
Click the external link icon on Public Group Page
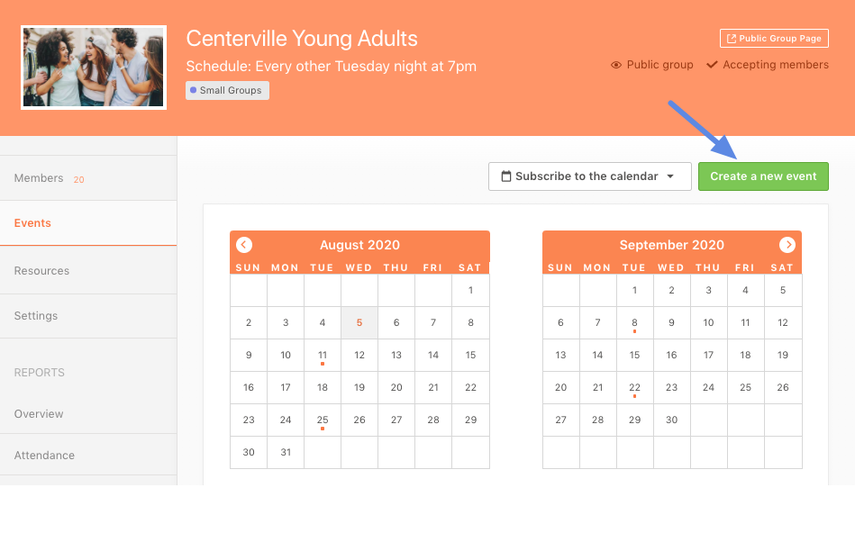click(x=731, y=39)
